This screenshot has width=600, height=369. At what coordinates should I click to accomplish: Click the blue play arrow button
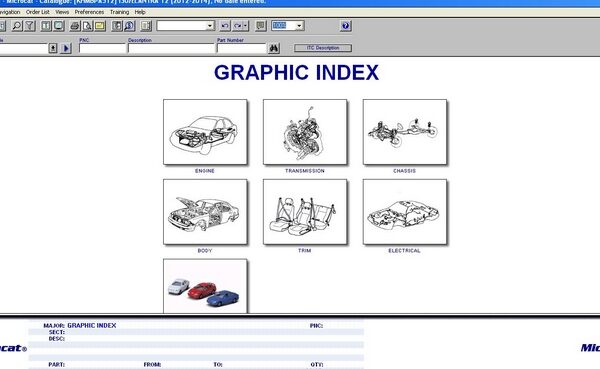pos(66,48)
